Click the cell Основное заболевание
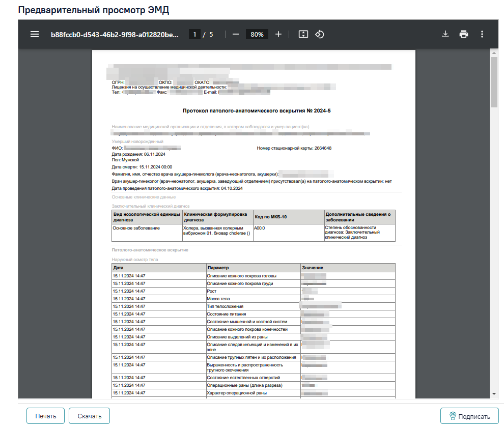 pos(147,233)
